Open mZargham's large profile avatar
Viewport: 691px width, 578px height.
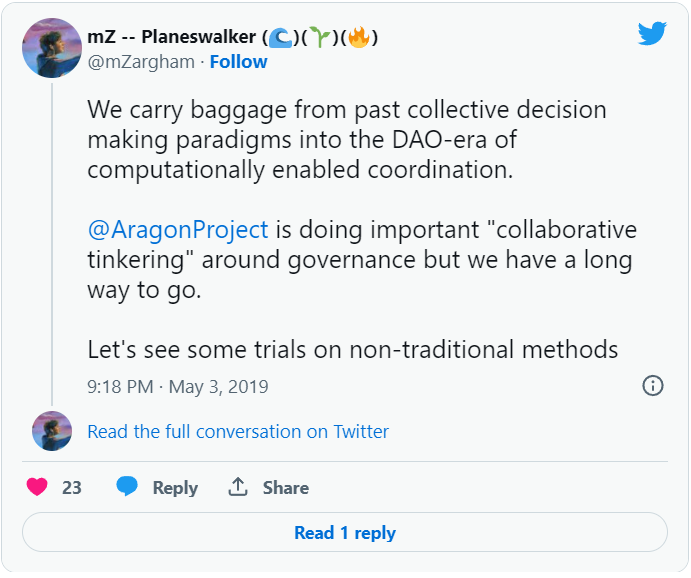[52, 48]
